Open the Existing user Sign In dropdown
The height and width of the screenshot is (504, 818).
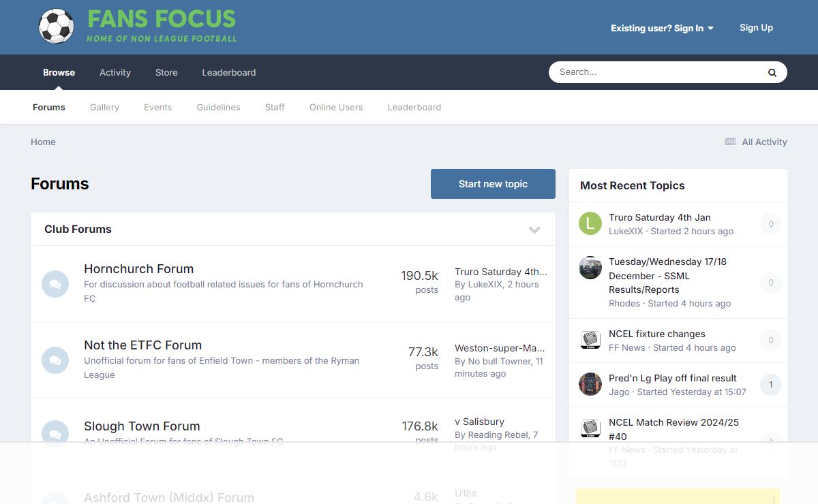point(662,28)
